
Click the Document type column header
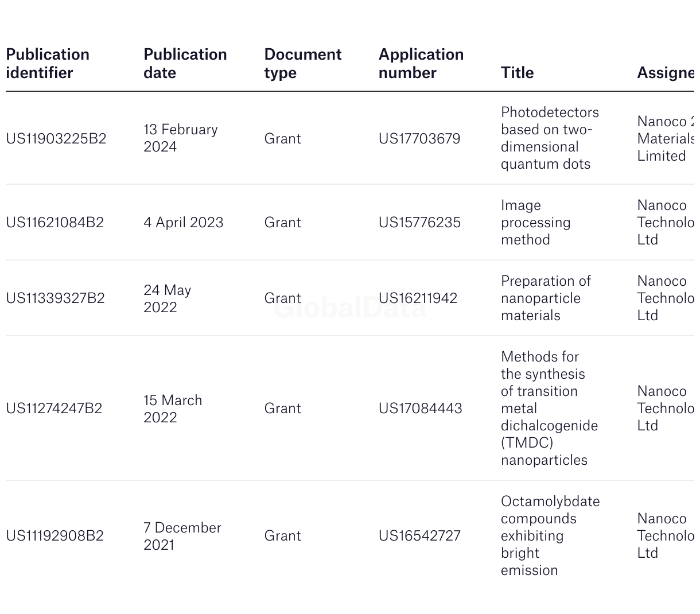302,64
